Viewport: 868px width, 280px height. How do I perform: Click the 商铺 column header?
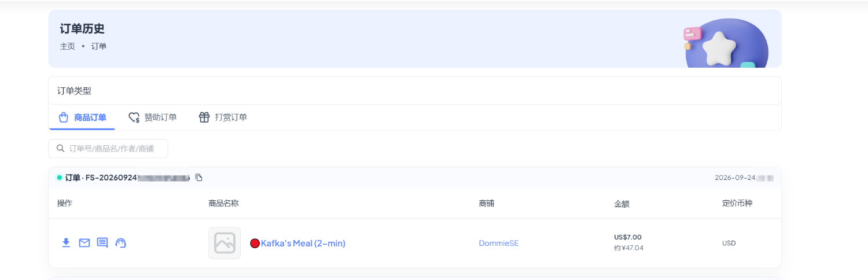(487, 204)
